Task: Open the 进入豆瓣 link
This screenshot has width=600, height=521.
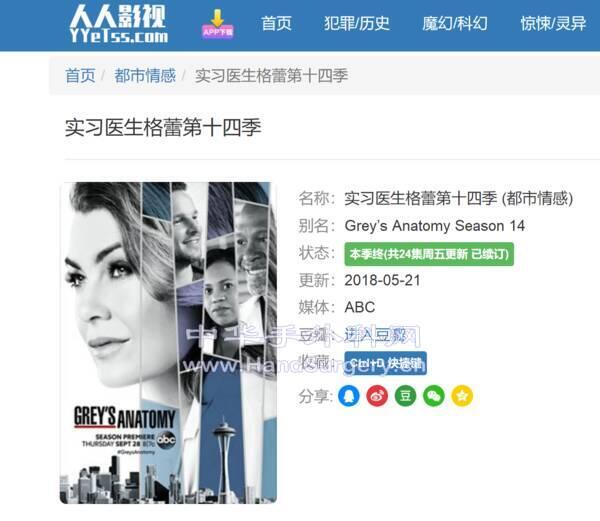Action: coord(375,335)
